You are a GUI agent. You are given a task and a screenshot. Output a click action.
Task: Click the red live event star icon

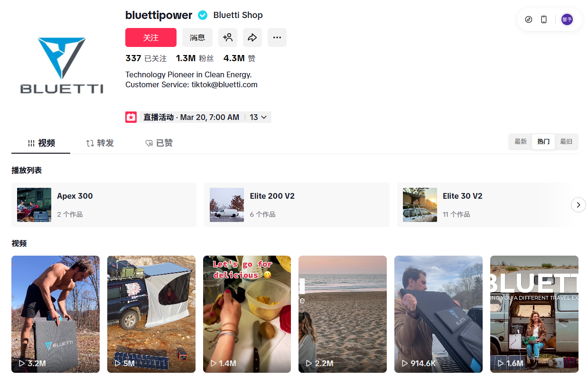[x=131, y=117]
